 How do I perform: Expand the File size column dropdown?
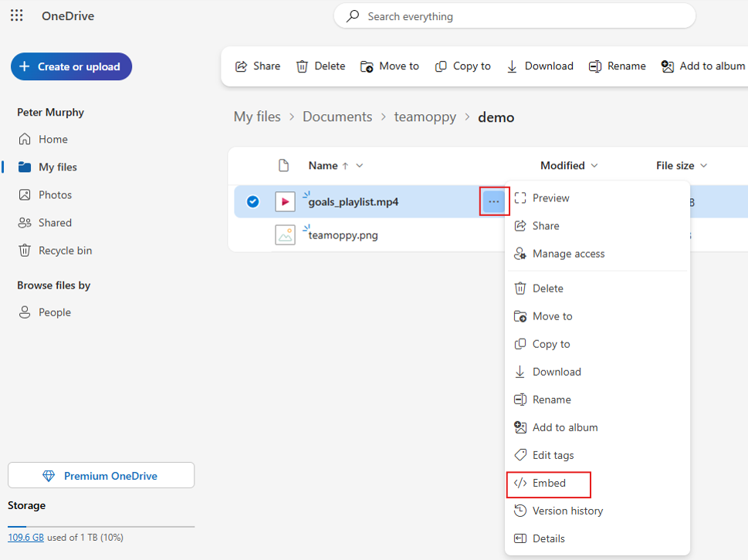click(703, 166)
